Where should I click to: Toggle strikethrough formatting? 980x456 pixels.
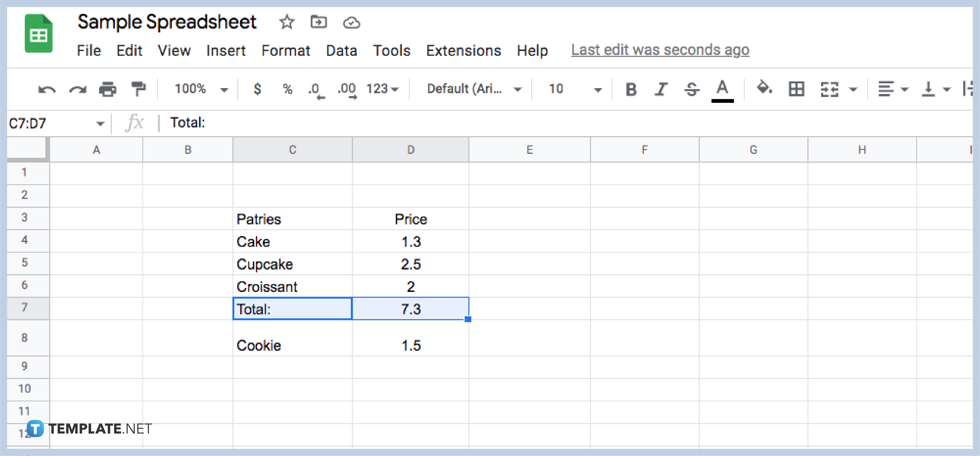(x=692, y=89)
